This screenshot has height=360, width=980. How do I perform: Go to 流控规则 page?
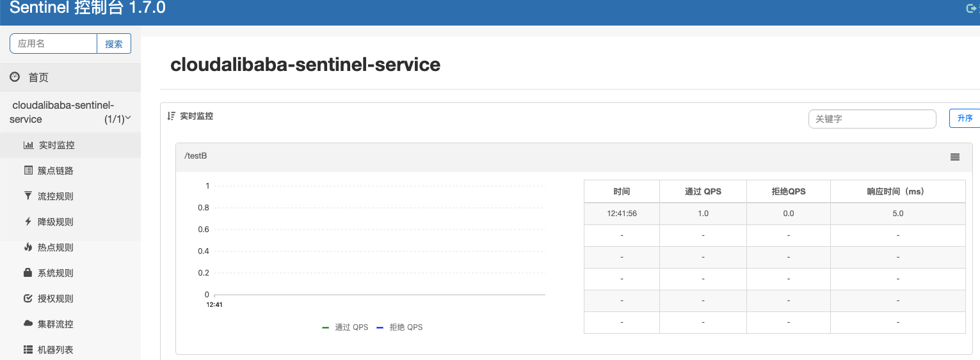(x=70, y=196)
